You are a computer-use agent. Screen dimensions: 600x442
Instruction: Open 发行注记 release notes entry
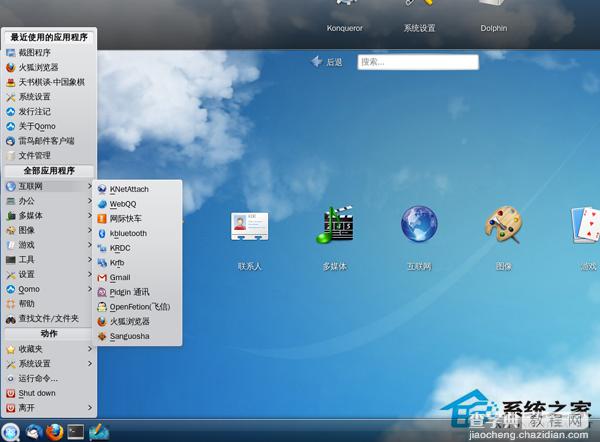(49, 111)
